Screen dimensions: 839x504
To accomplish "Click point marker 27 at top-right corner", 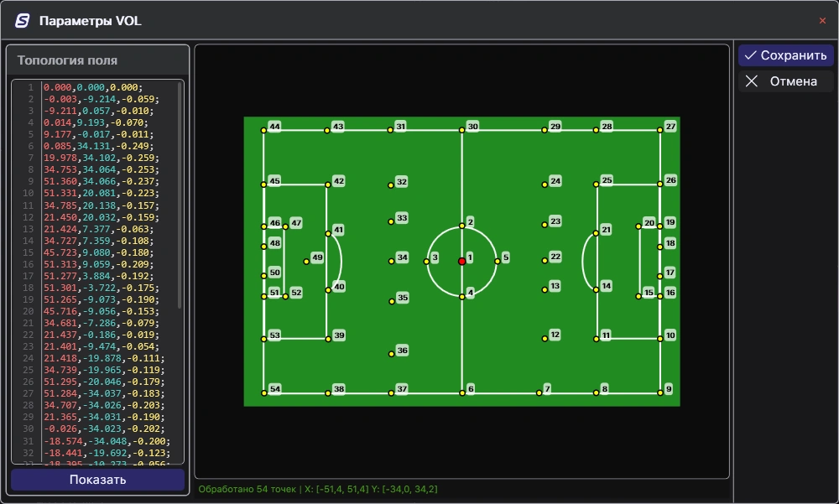I will (660, 130).
